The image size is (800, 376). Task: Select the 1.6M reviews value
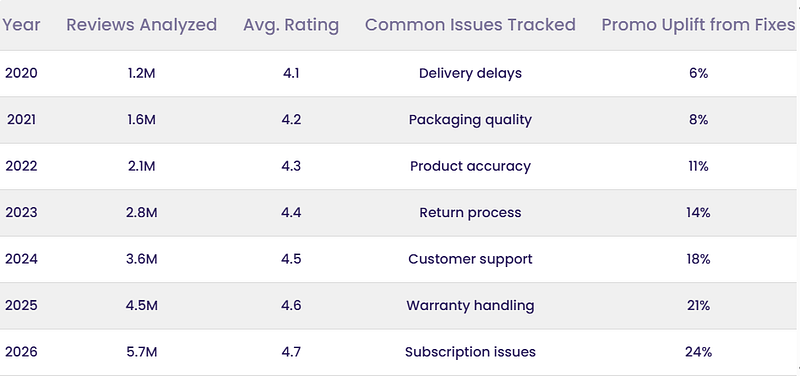141,120
